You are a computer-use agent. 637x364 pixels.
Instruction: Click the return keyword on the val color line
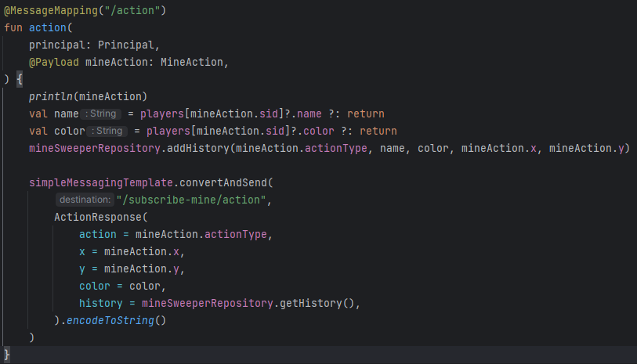point(378,131)
